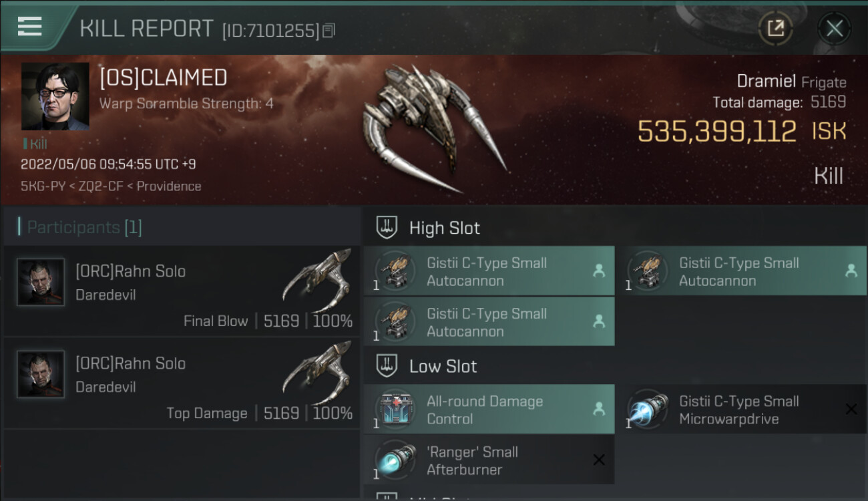Open Rahn Solo's Final Blow portrait
This screenshot has height=501, width=868.
coord(41,282)
